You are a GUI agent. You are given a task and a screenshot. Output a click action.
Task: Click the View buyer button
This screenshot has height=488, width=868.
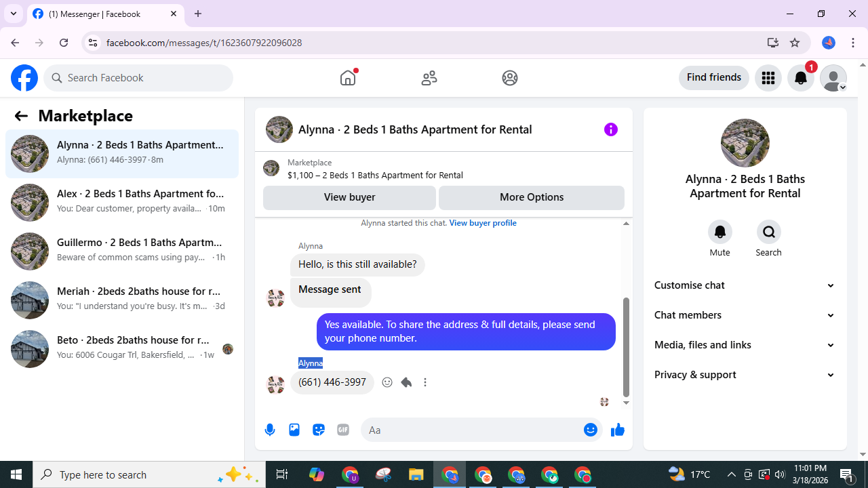349,197
